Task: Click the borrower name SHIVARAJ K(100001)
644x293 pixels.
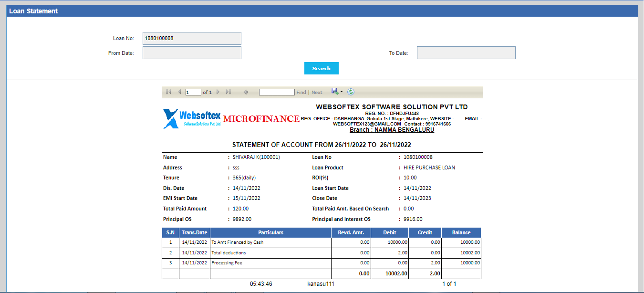Action: click(x=256, y=157)
